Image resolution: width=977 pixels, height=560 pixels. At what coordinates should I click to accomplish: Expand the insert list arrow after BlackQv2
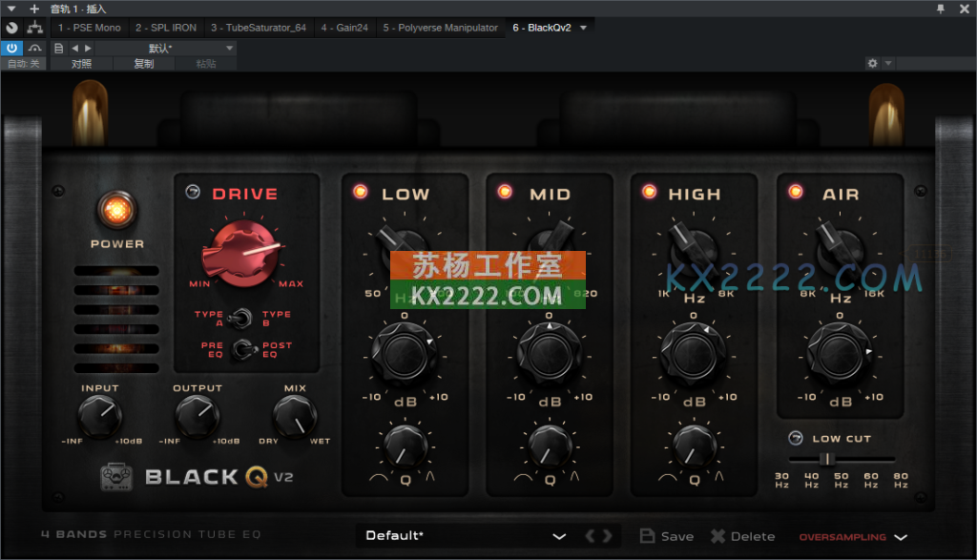(x=583, y=28)
